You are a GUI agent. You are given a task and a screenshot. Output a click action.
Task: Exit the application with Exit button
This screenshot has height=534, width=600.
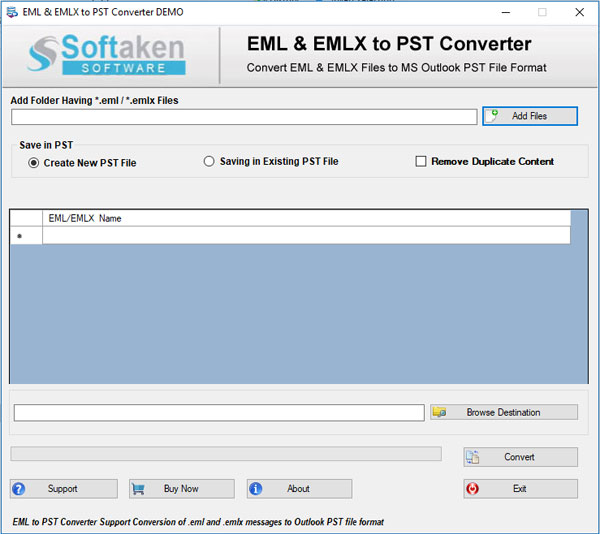(520, 489)
